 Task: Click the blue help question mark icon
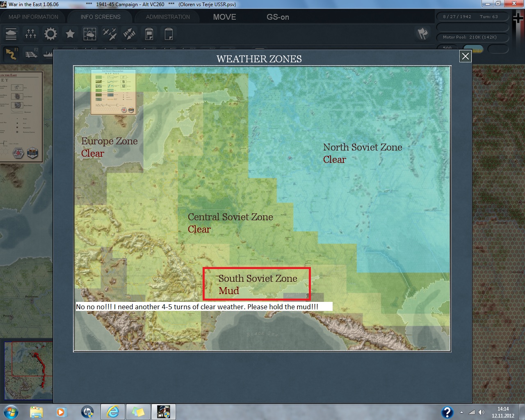[447, 412]
